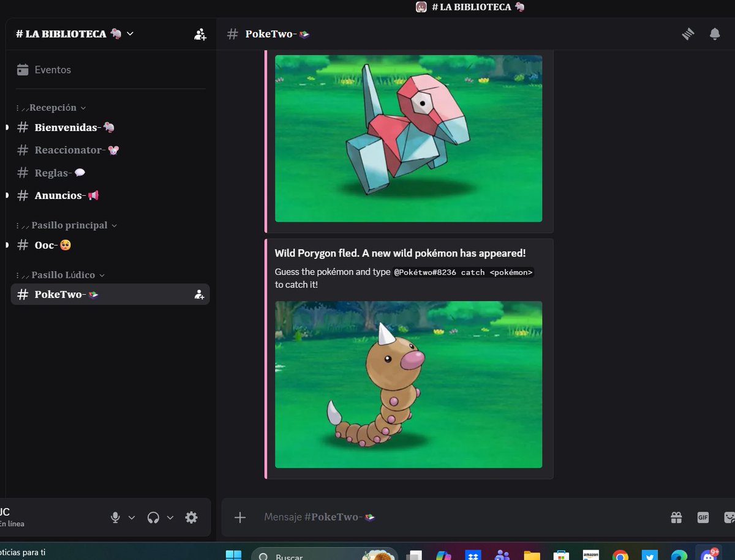Open the Porygon image
Image resolution: width=735 pixels, height=560 pixels.
point(409,138)
